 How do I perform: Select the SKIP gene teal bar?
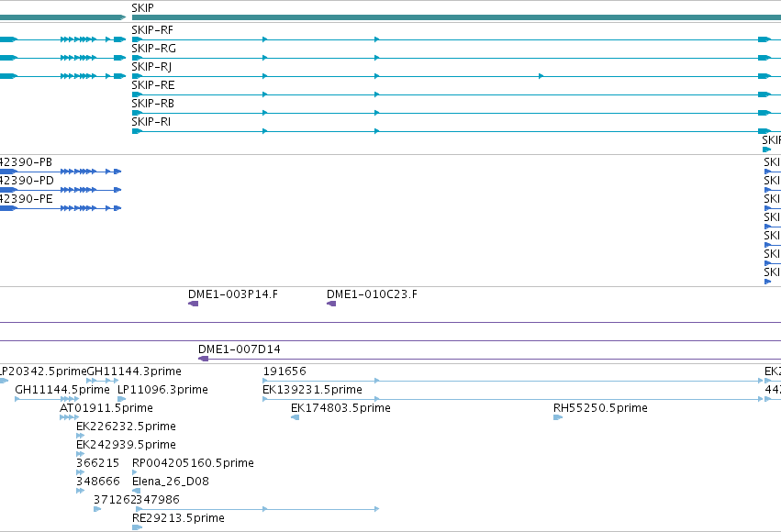(456, 17)
